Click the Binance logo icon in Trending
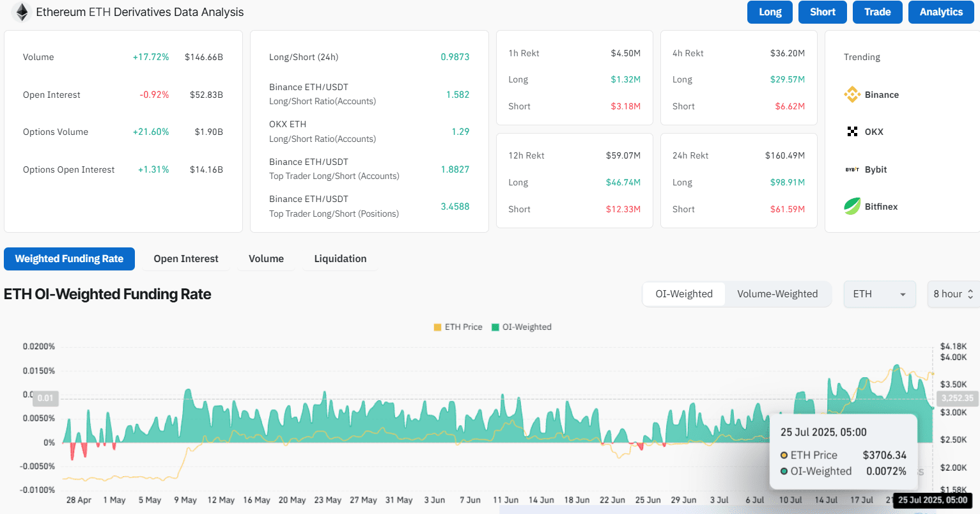The width and height of the screenshot is (980, 514). click(852, 95)
